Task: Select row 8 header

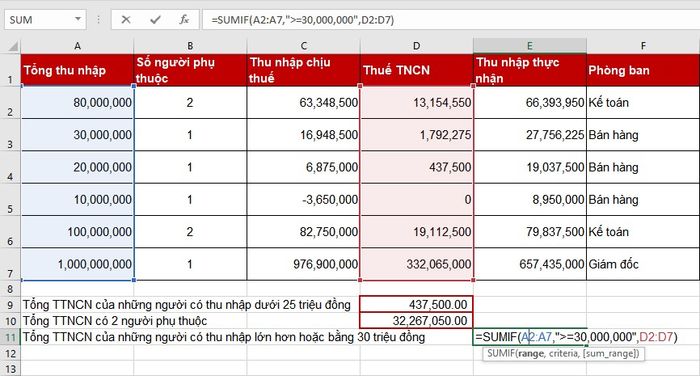Action: click(x=10, y=288)
